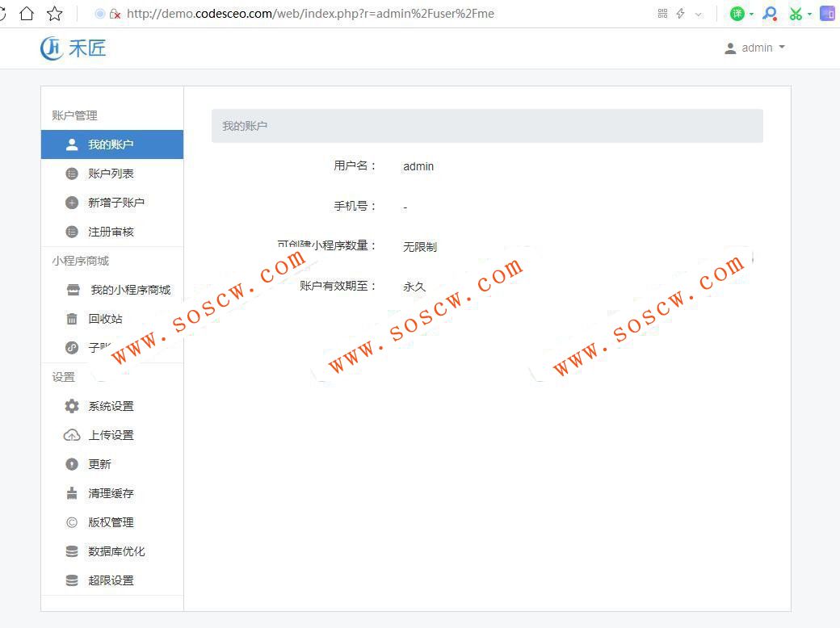Open 数据库优化 in sidebar
Viewport: 840px width, 628px height.
click(112, 551)
